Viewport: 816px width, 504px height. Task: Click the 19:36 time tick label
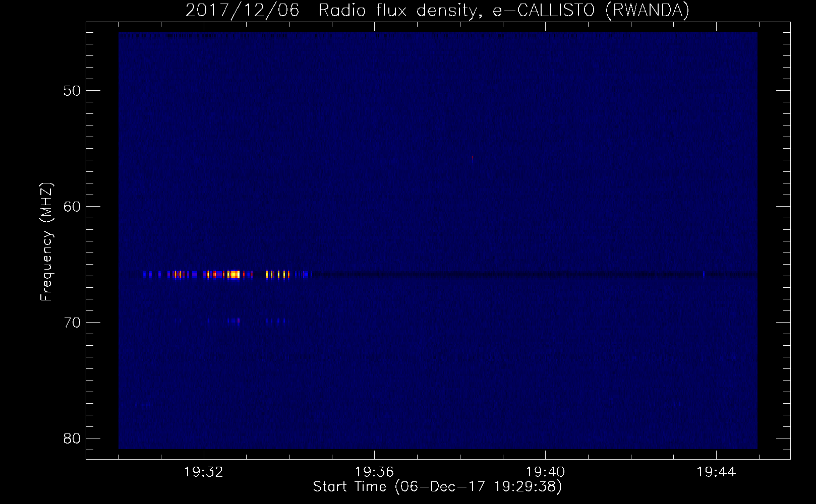pyautogui.click(x=374, y=472)
